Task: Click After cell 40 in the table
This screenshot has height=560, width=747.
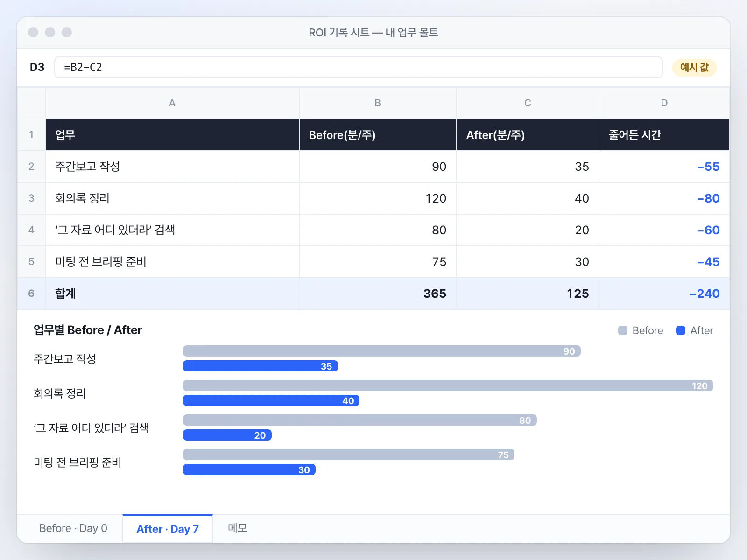Action: coord(528,198)
